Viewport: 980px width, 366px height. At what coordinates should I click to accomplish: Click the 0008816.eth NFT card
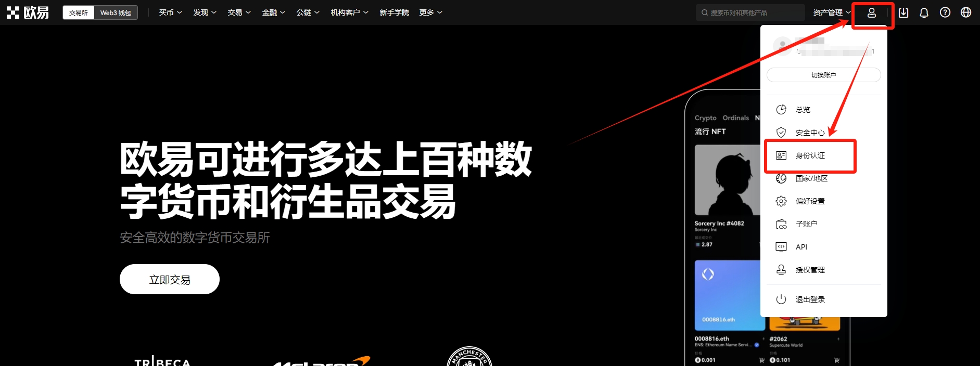pyautogui.click(x=730, y=295)
